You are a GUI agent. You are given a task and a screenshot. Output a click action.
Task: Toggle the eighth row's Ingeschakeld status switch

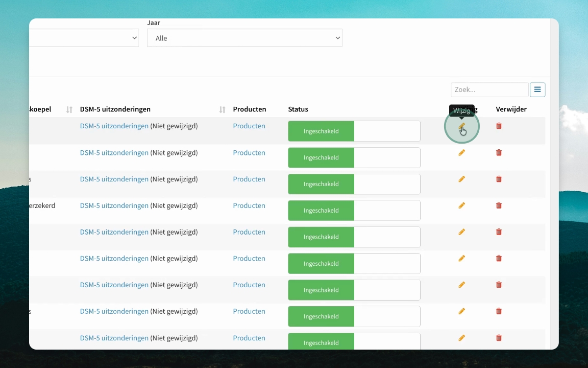[354, 316]
